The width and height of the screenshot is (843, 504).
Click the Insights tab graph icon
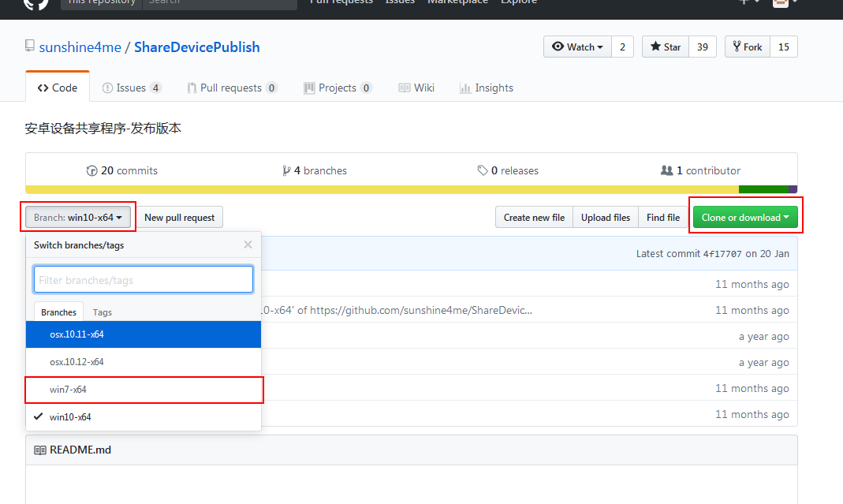pyautogui.click(x=465, y=88)
